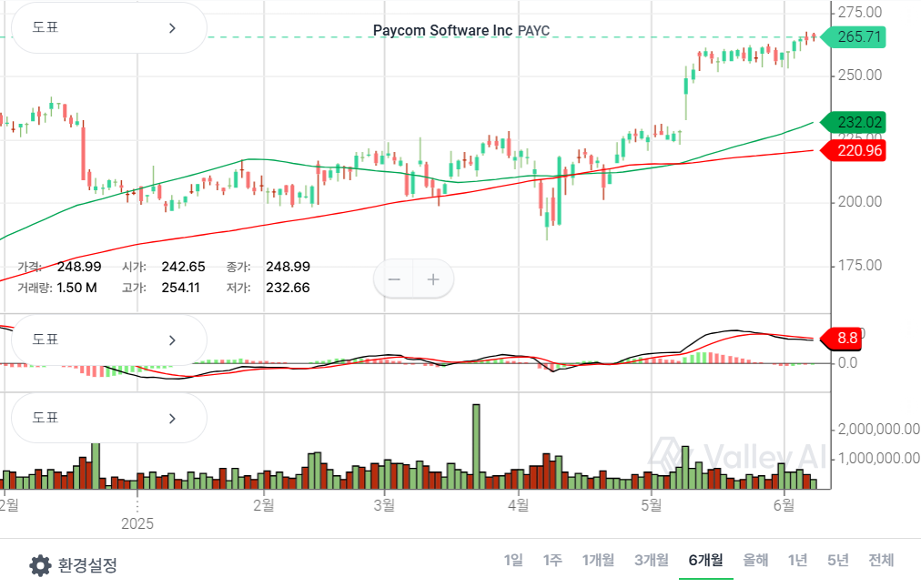Click the 265.71 current price tag

coord(854,37)
